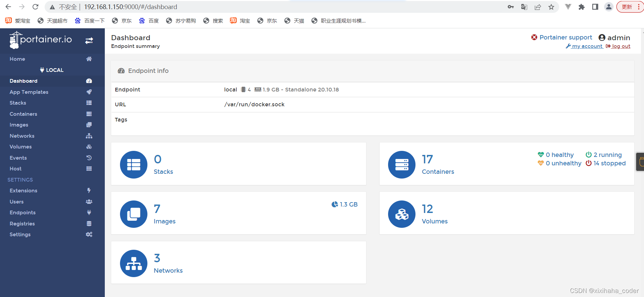Click the Users group icon in sidebar
Viewport: 644px width, 297px height.
[x=89, y=201]
